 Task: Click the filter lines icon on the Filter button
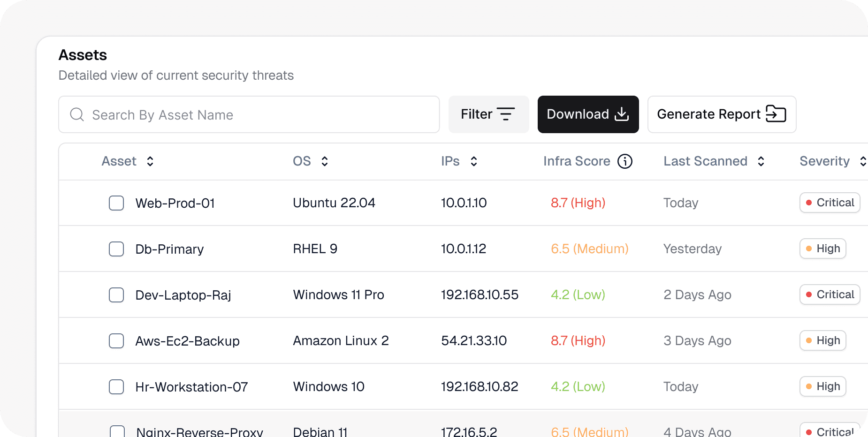[506, 114]
